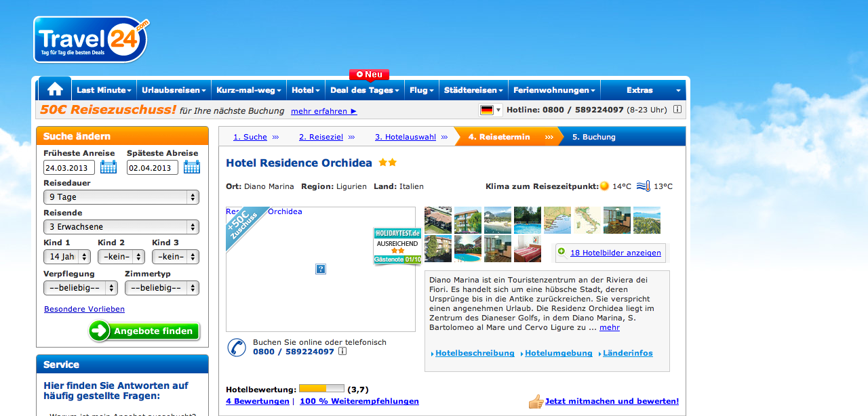Go back to step 3 Hotelauswahl
868x416 pixels.
click(x=406, y=137)
